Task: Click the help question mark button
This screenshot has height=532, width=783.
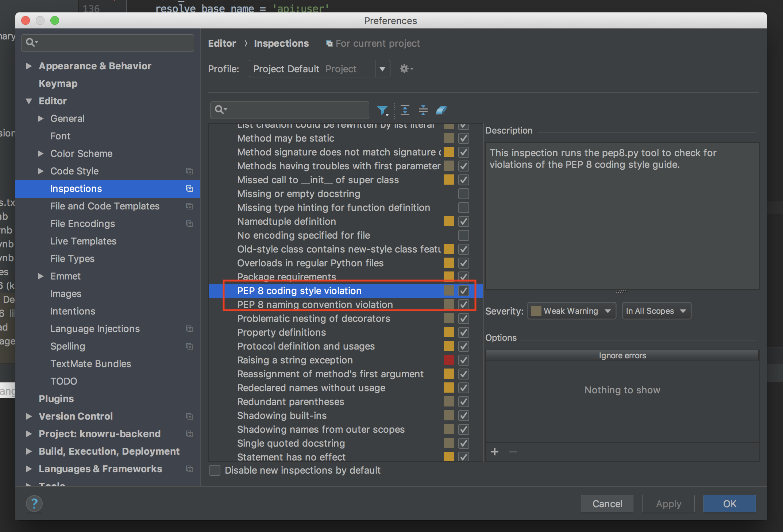Action: 34,504
